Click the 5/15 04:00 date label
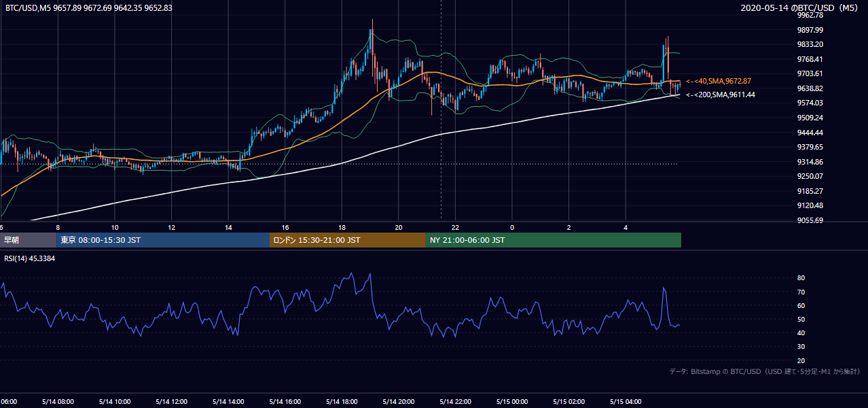The height and width of the screenshot is (408, 868). [x=626, y=402]
